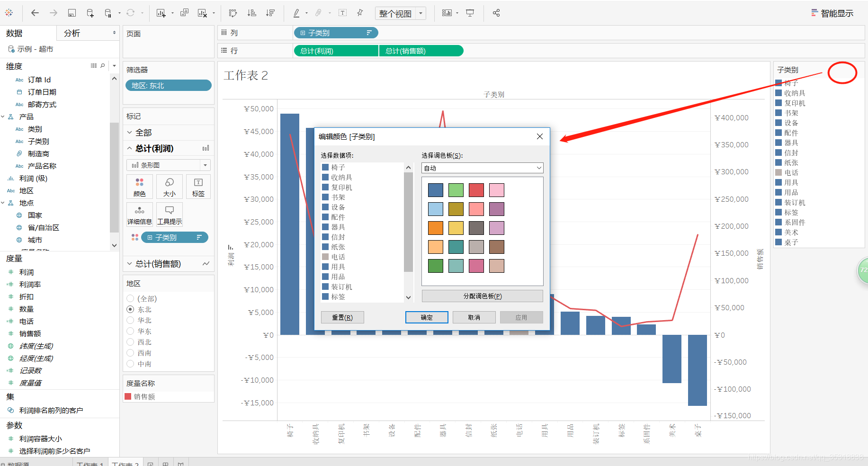Click 重置 button in color dialog

click(x=342, y=317)
